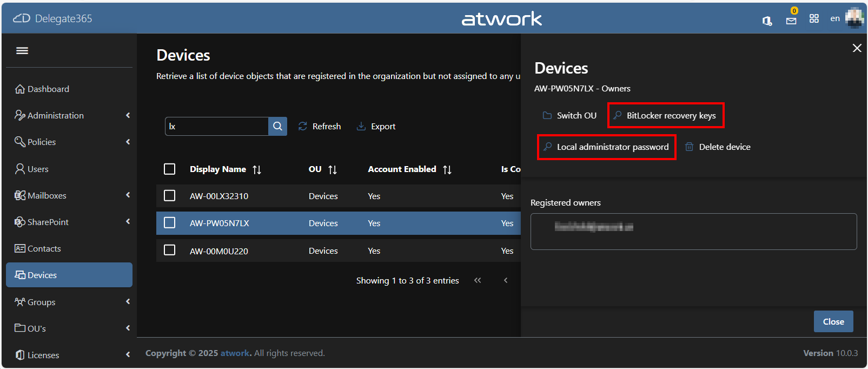Click the device search input field
The height and width of the screenshot is (369, 868).
pyautogui.click(x=216, y=126)
